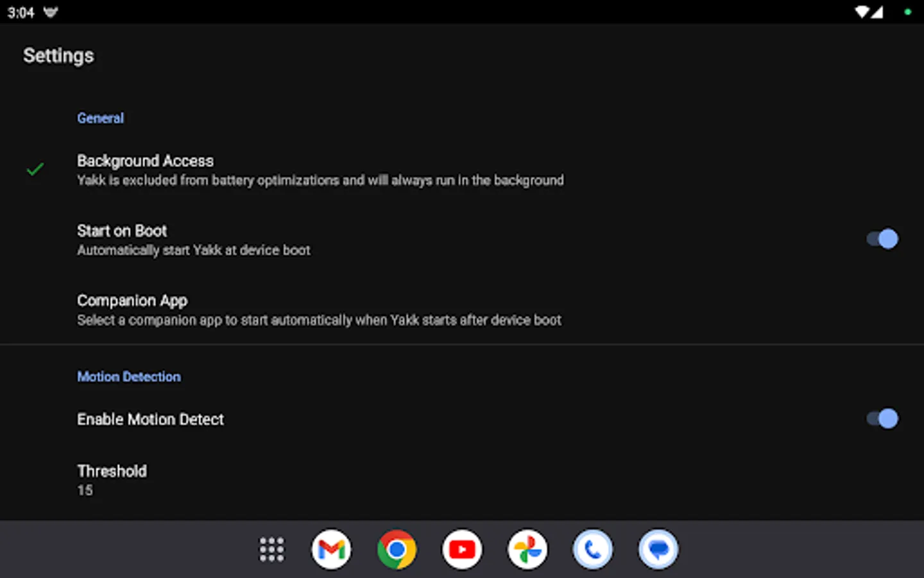Click the General section header

[100, 118]
